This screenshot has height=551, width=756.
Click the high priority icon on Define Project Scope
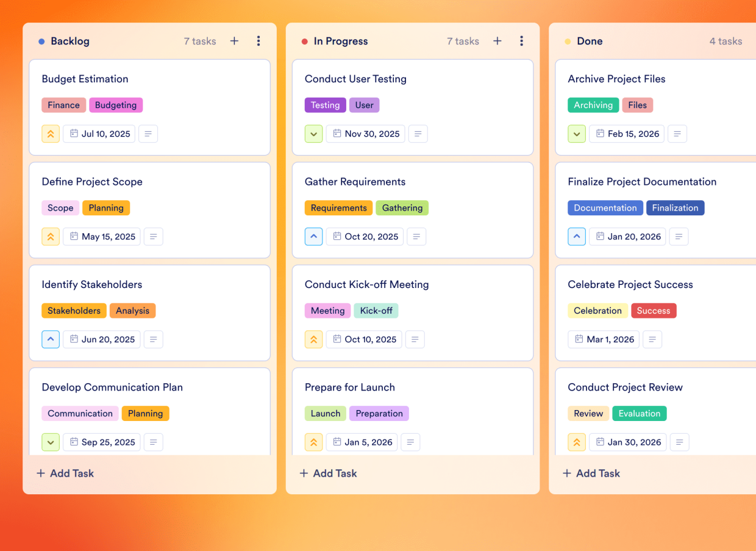pos(51,236)
